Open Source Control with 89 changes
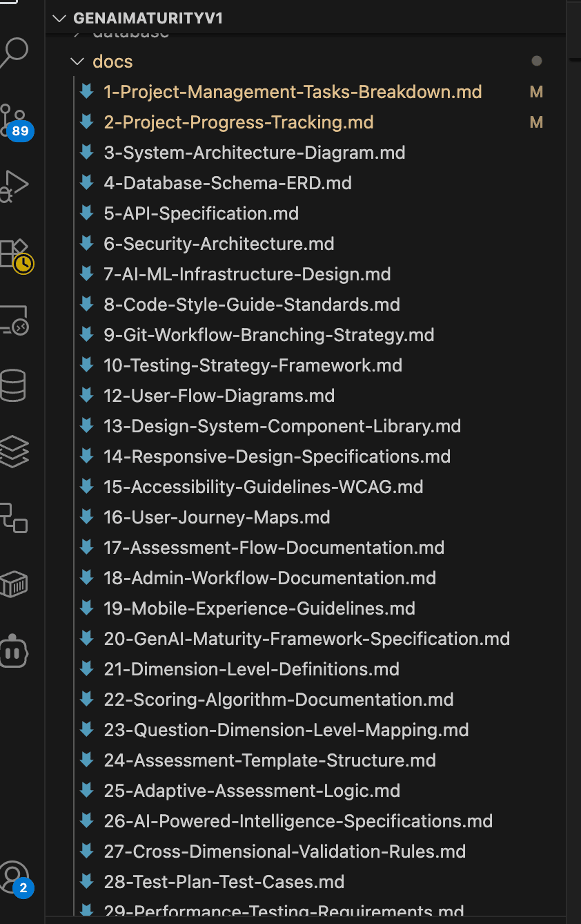The image size is (581, 924). [15, 119]
